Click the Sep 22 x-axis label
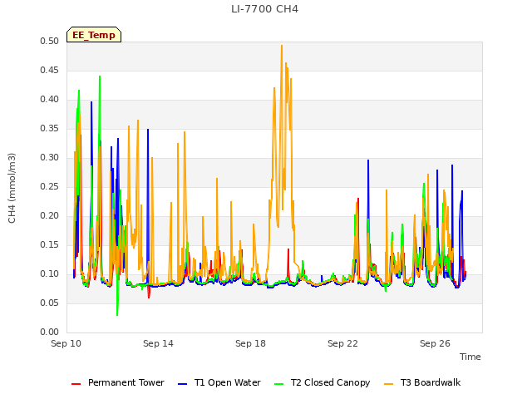This screenshot has height=399, width=532. click(x=342, y=343)
